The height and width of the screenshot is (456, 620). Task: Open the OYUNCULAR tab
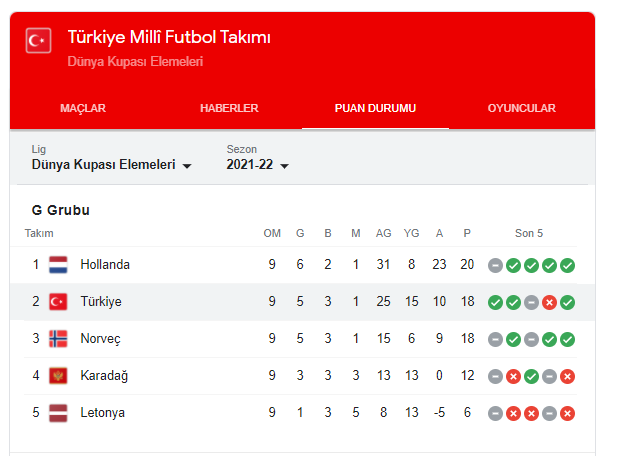(522, 108)
